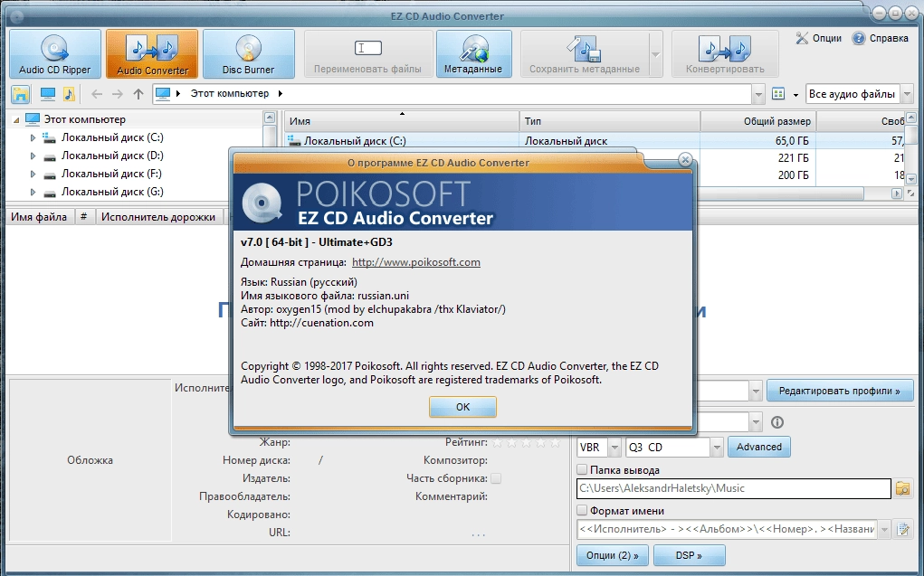Edit filename format with the pencil icon
The height and width of the screenshot is (576, 924).
click(x=902, y=529)
